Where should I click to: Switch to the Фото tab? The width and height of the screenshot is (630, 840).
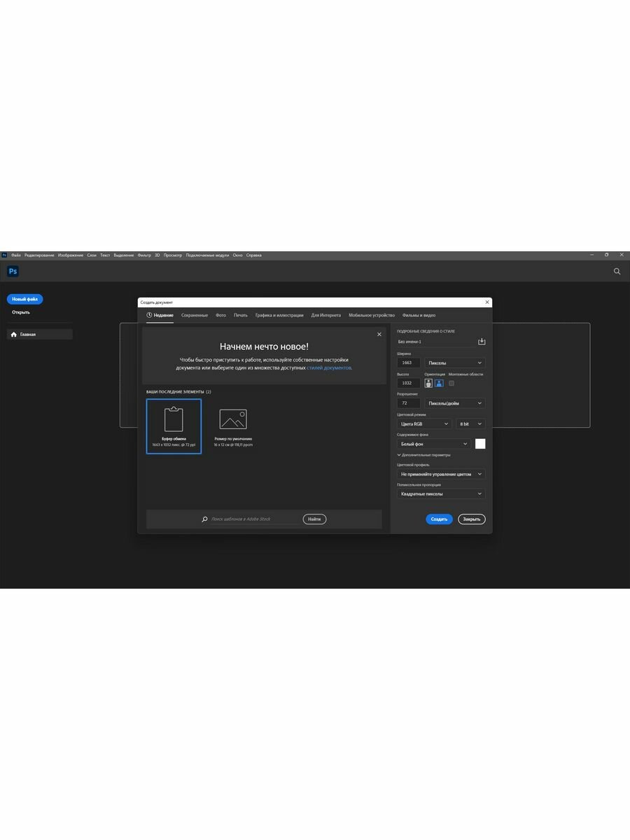221,316
